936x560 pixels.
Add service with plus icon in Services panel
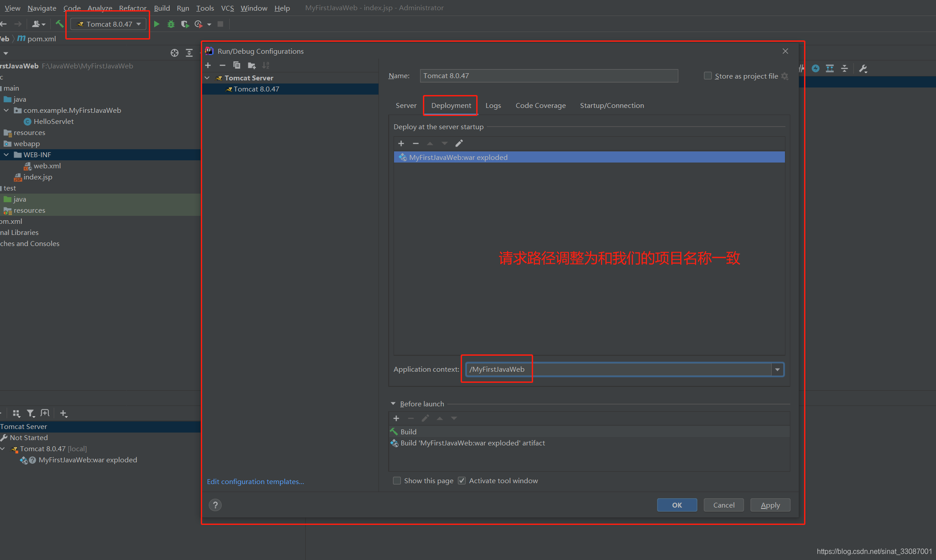(64, 413)
